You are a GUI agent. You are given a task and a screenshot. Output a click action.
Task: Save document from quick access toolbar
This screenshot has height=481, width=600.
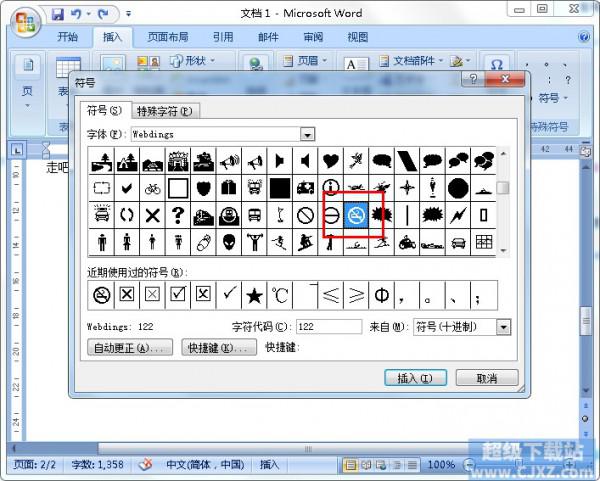(57, 14)
